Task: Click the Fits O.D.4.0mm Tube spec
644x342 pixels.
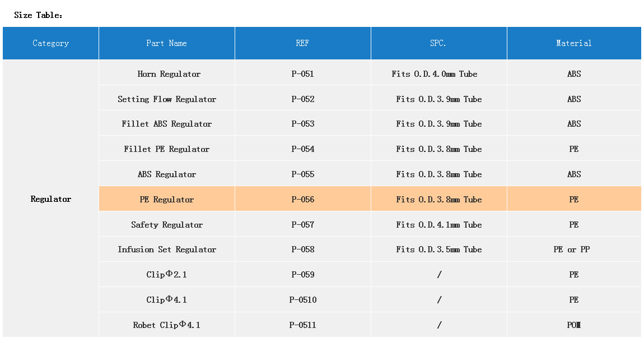Action: [x=435, y=74]
